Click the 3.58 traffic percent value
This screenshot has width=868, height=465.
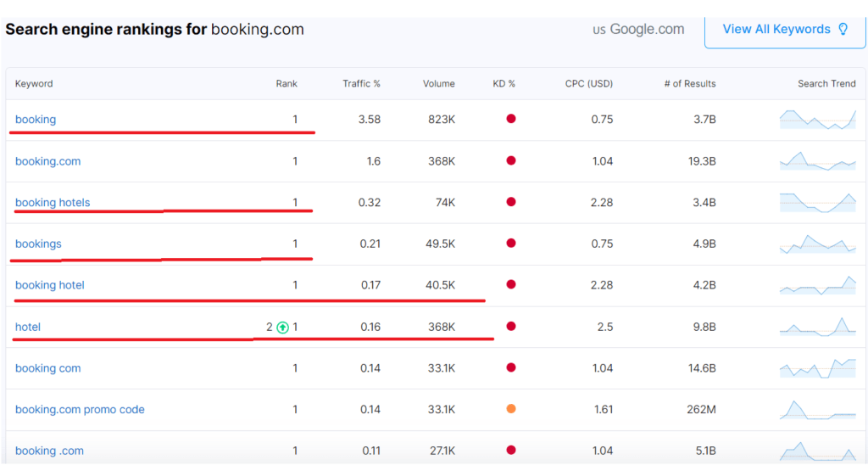(x=370, y=119)
